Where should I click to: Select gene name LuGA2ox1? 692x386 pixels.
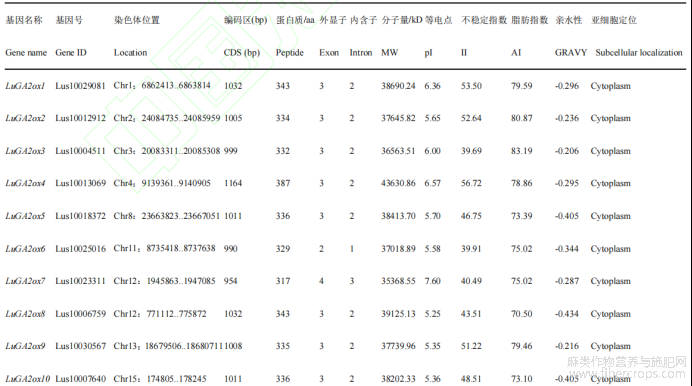click(x=25, y=86)
